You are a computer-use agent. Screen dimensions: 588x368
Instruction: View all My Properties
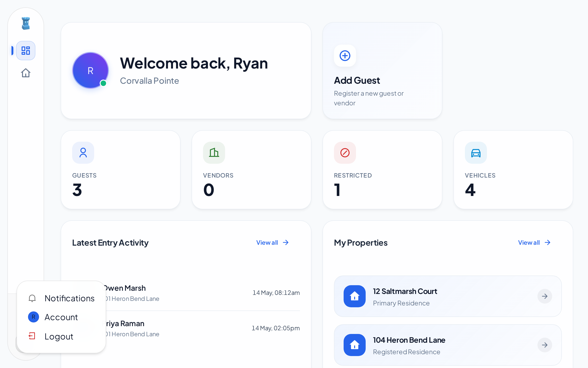pyautogui.click(x=534, y=242)
